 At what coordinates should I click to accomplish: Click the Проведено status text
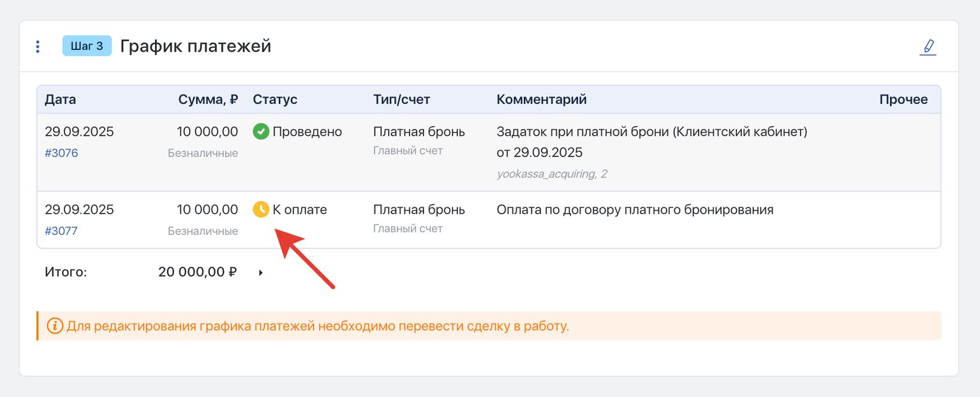[307, 132]
